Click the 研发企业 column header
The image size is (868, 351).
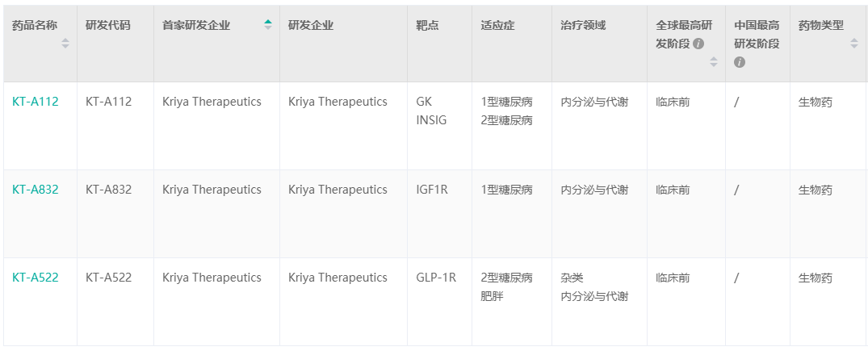coord(311,25)
